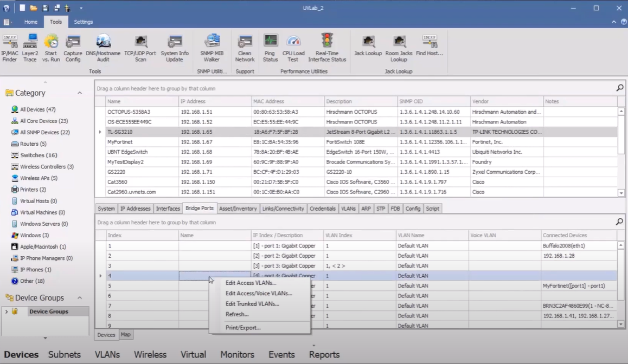Open the Capture Config tool

[73, 48]
